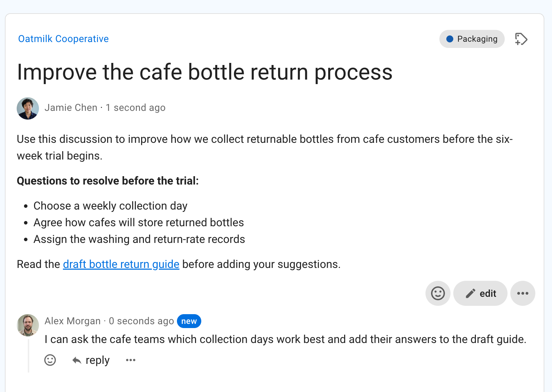View Alex Morgan's avatar photo
The width and height of the screenshot is (552, 392).
click(28, 325)
